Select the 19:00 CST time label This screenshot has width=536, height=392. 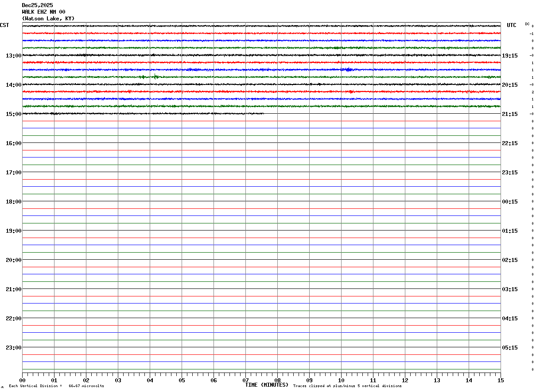(14, 231)
